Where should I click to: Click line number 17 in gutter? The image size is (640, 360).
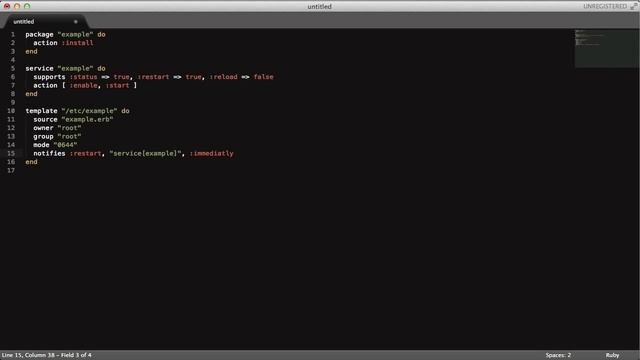pos(11,170)
